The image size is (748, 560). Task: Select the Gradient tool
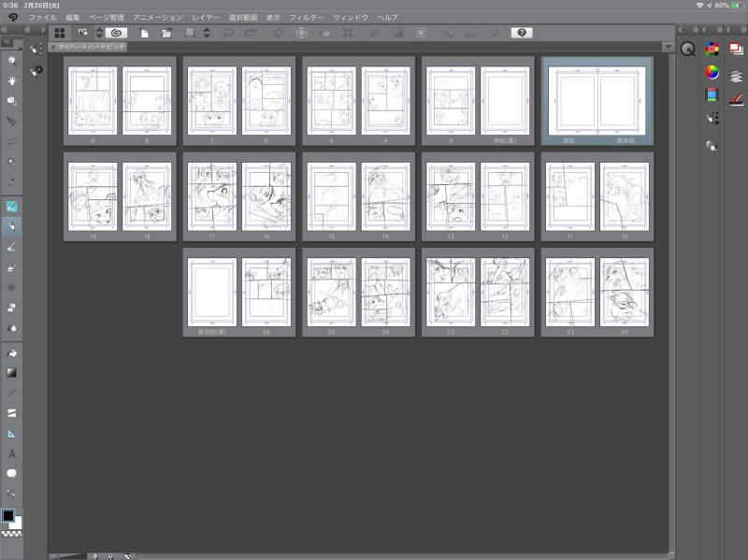tap(11, 372)
